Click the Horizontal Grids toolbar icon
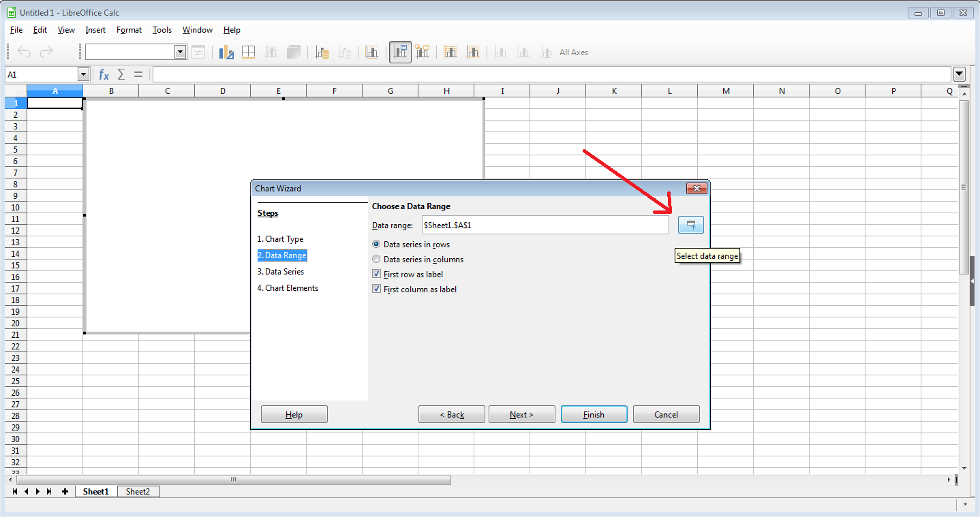Image resolution: width=980 pixels, height=517 pixels. click(x=450, y=52)
